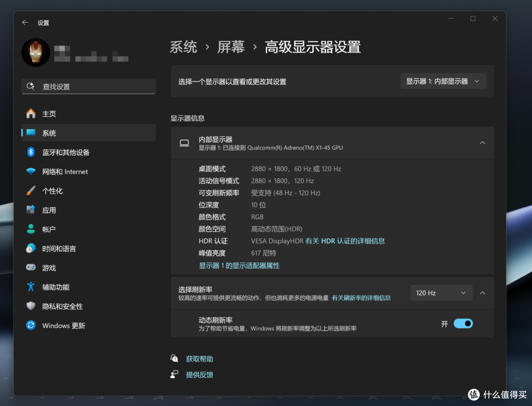Screen dimensions: 532x406
Task: Click the 颜色空间 value 高动态范围(HDR)
Action: [x=276, y=229]
